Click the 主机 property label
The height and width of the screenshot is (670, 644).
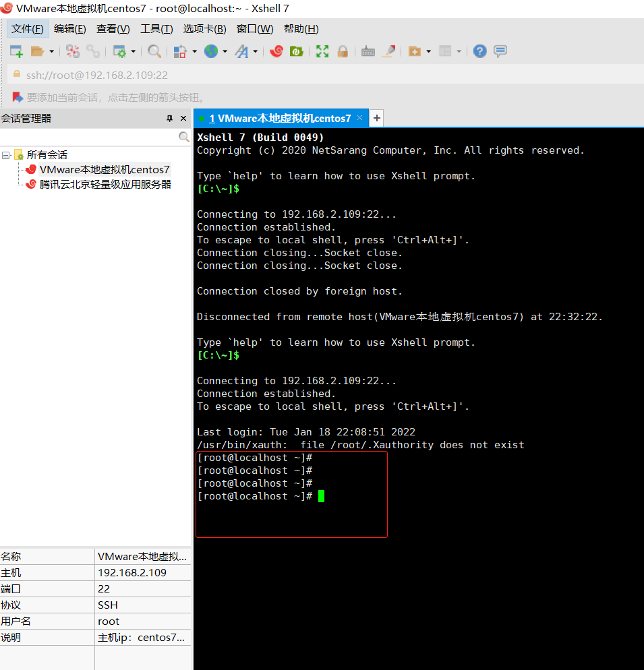pyautogui.click(x=11, y=572)
